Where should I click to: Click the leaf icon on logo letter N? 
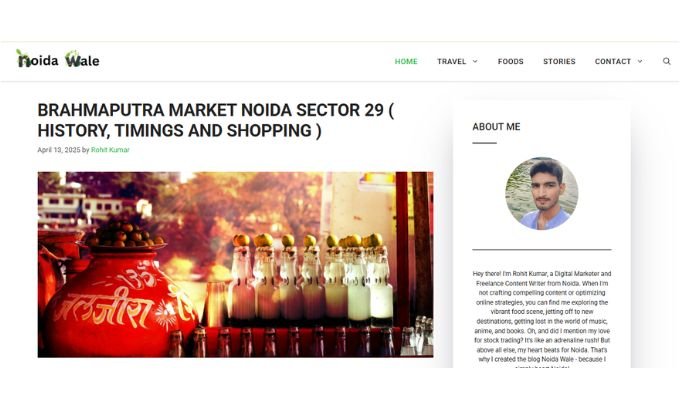click(x=20, y=54)
